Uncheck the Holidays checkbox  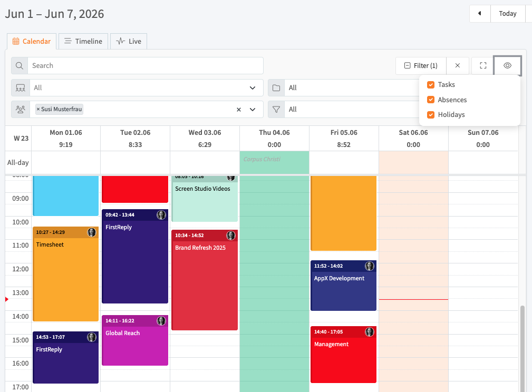[x=431, y=115]
